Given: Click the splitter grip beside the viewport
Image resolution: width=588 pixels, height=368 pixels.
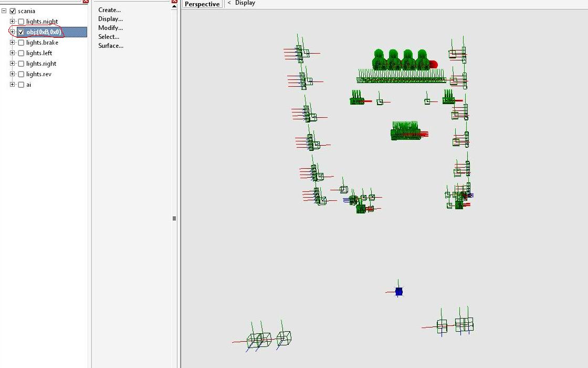Looking at the screenshot, I should coord(174,218).
